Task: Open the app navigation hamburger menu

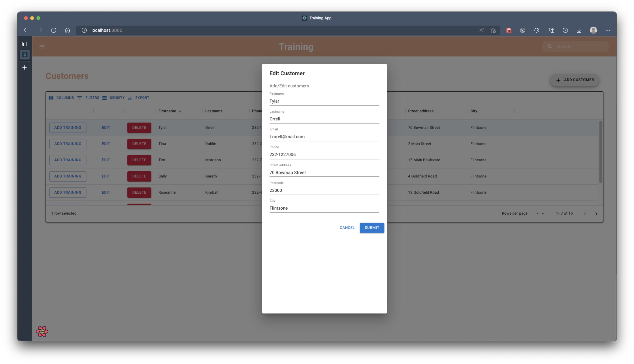Action: (42, 46)
